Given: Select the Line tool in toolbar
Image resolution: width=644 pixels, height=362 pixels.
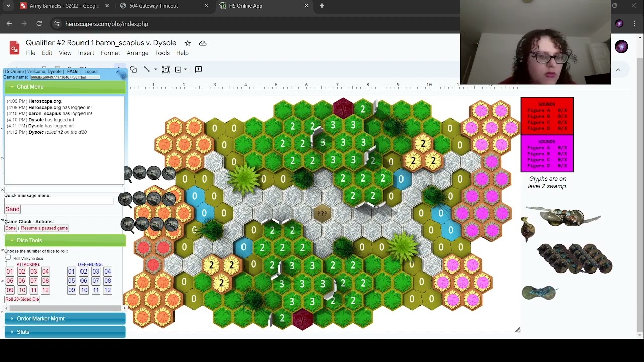Looking at the screenshot, I should tap(146, 69).
